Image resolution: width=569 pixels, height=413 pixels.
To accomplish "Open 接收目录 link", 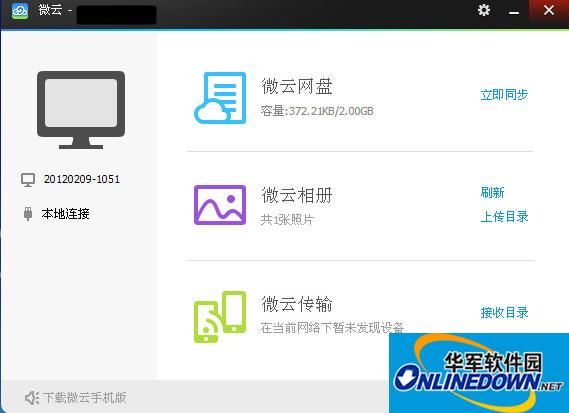I will (504, 312).
